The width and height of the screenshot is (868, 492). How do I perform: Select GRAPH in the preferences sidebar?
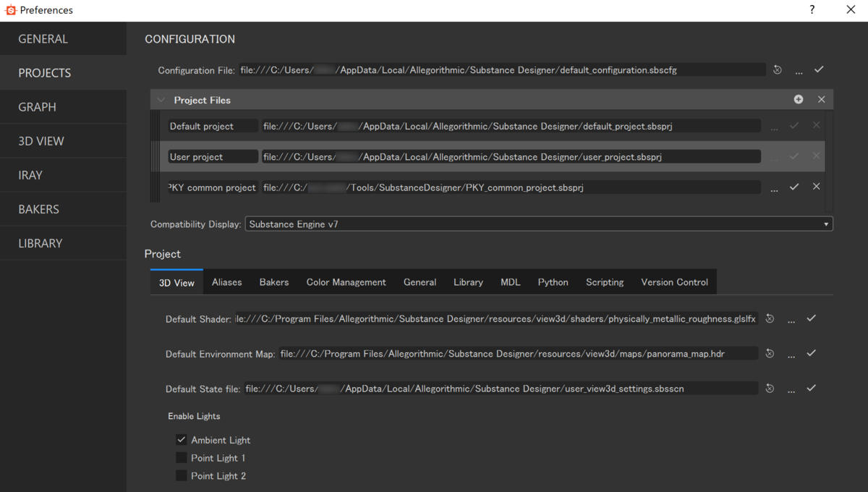(63, 107)
